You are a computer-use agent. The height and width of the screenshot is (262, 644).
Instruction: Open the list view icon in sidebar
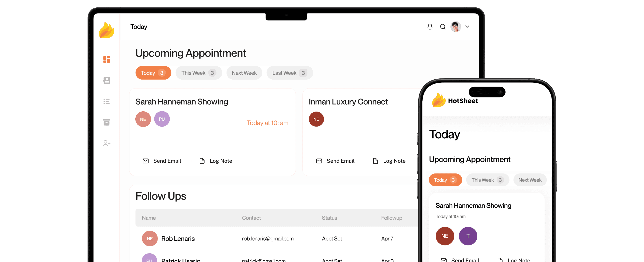[x=106, y=101]
